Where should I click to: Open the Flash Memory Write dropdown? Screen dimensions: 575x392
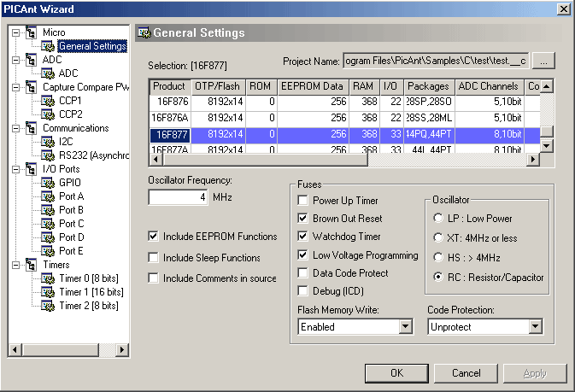405,326
